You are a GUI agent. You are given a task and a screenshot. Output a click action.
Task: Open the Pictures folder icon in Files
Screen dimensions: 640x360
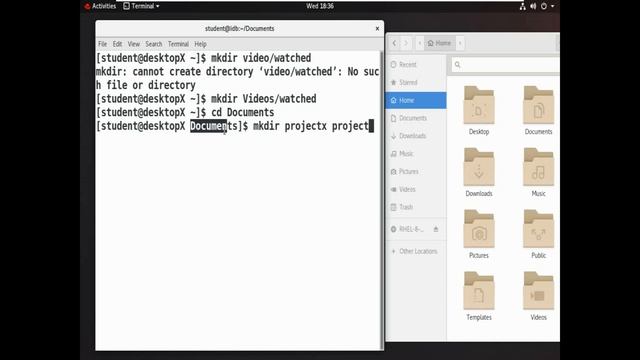[x=479, y=229]
